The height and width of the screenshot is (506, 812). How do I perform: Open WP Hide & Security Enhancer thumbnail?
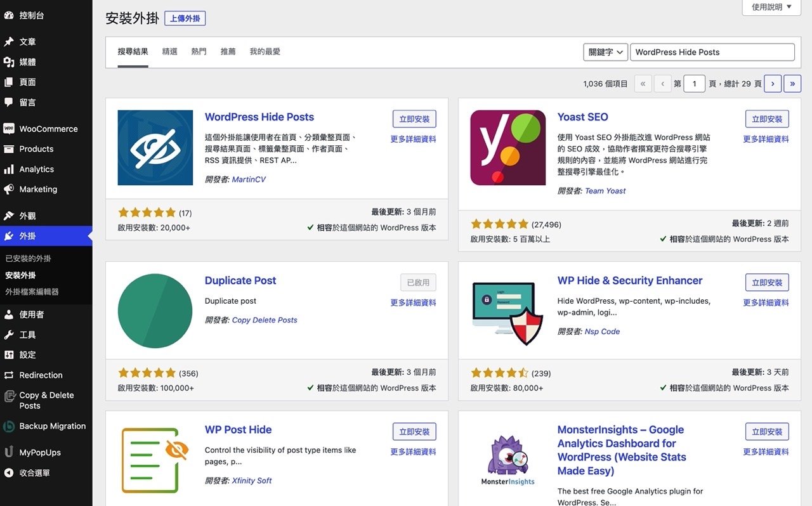pos(508,311)
